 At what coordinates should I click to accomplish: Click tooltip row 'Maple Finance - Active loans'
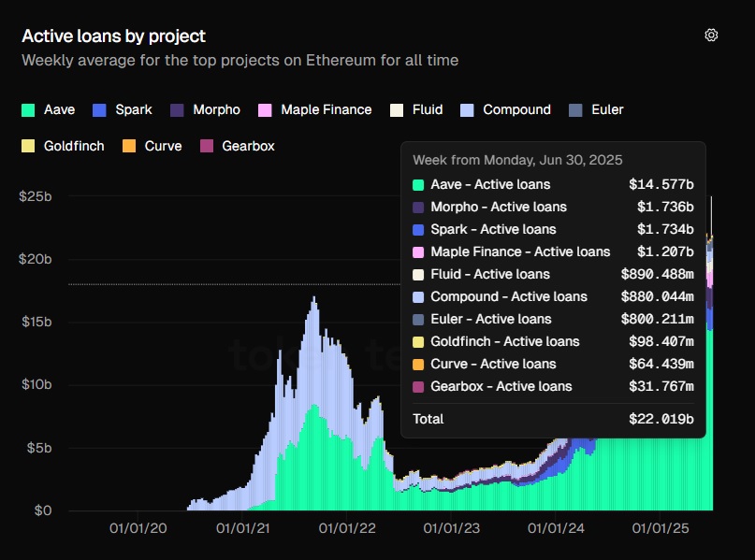pyautogui.click(x=553, y=251)
